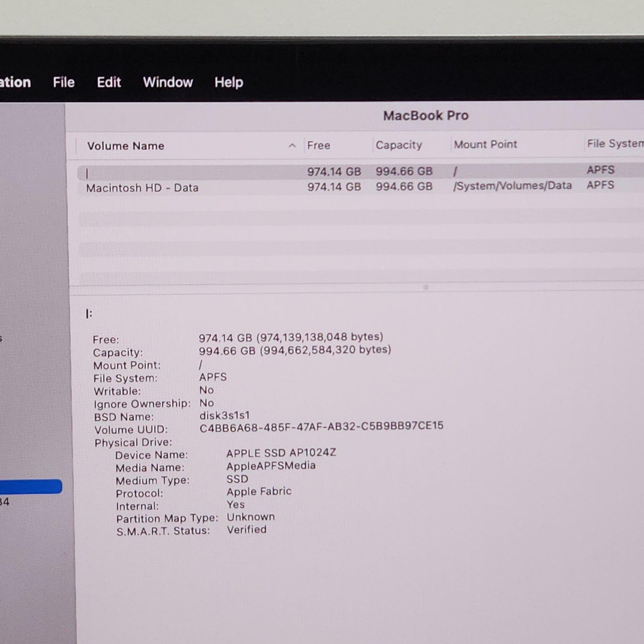
Task: Click the sort direction chevron beside Volume Name
Action: click(292, 146)
